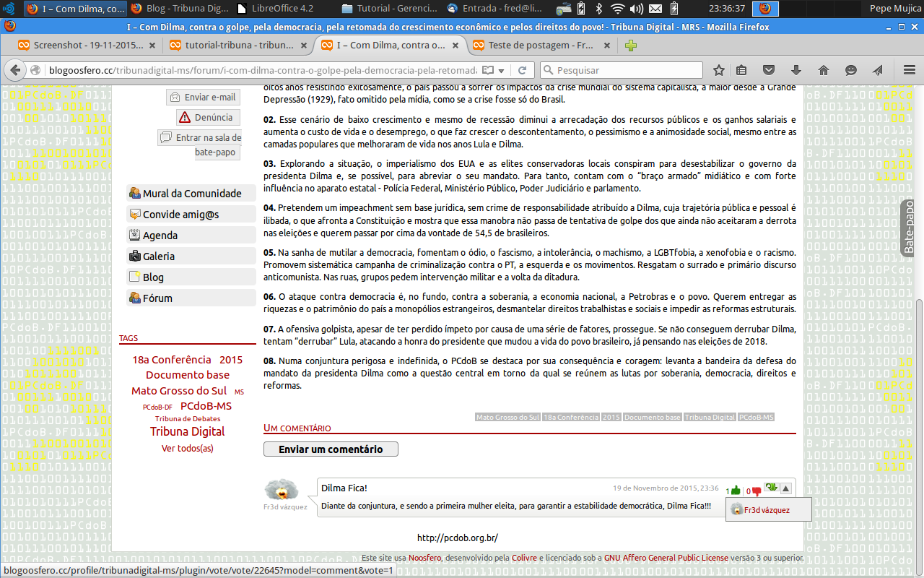Screen dimensions: 924x578
Task: Go to the Firefox home page
Action: point(824,70)
